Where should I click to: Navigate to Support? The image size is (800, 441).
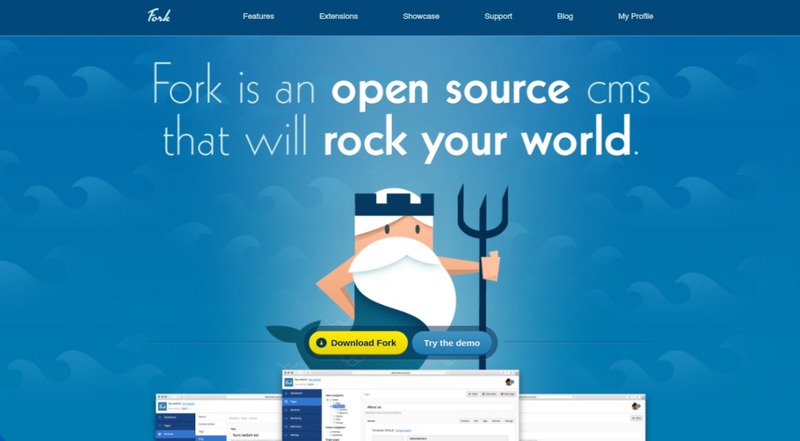coord(498,16)
